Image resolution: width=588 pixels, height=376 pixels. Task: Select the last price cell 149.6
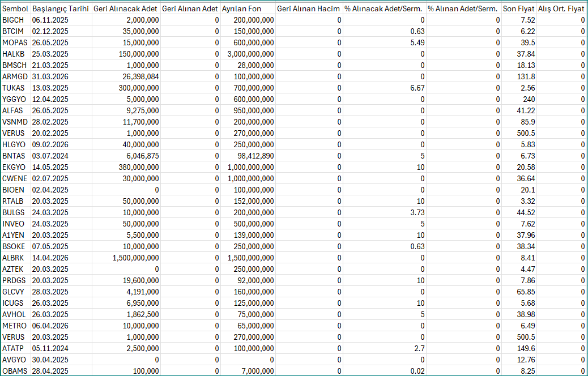coord(519,348)
